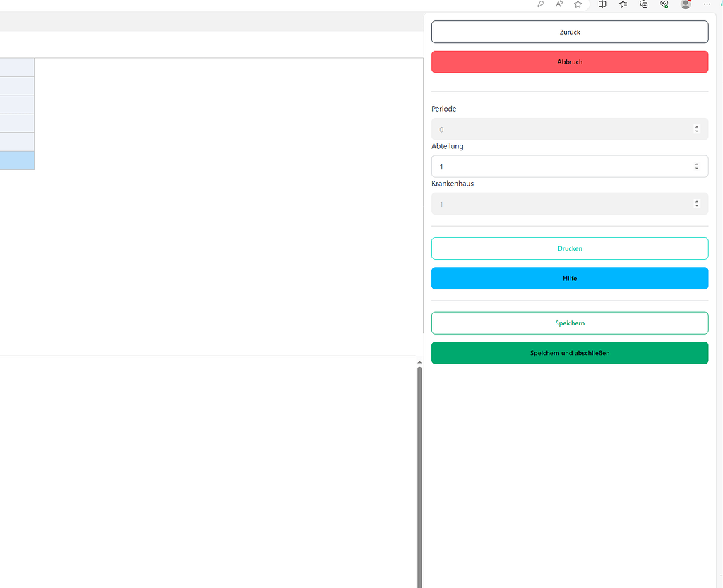Click Speichern
723x588 pixels.
570,323
